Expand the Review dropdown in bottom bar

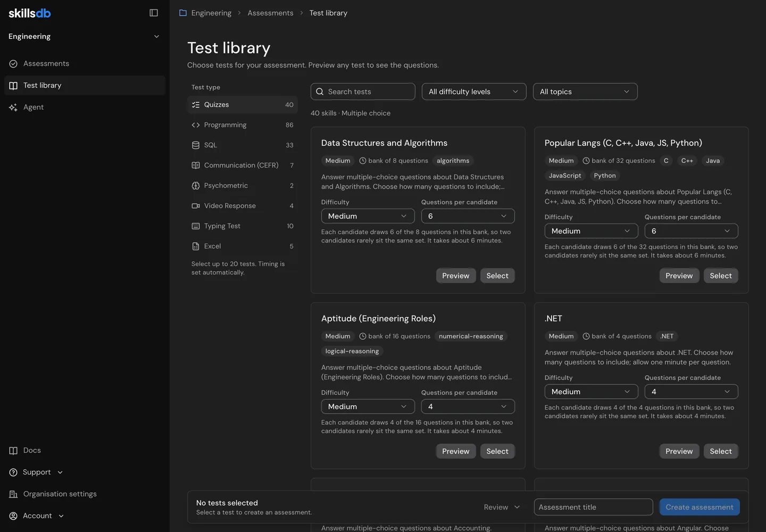[502, 507]
